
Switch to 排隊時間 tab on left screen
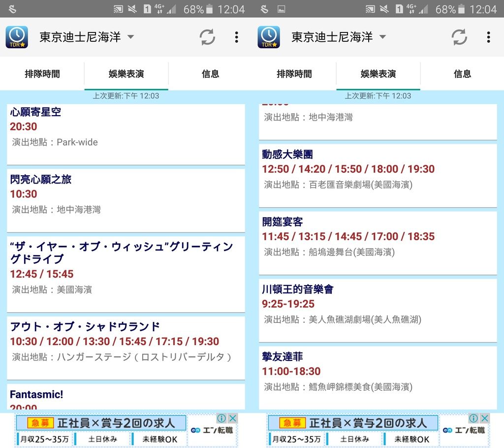point(42,74)
